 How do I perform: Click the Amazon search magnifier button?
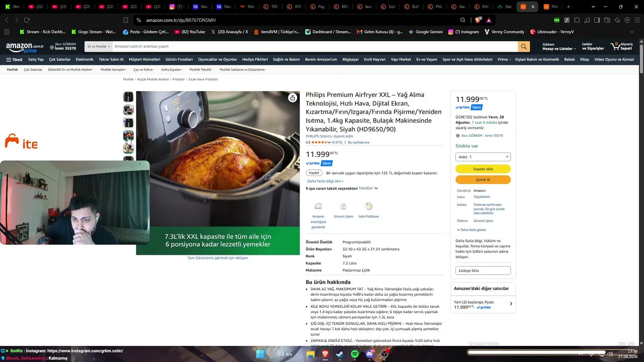524,46
